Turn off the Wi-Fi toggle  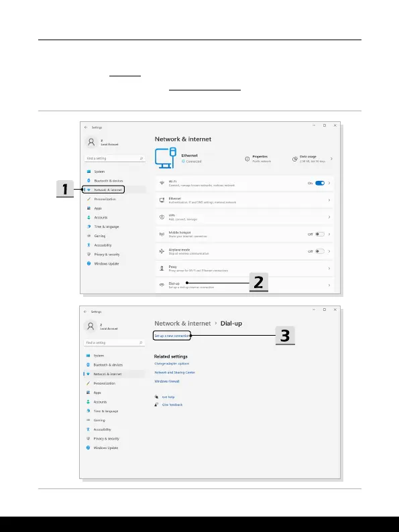320,183
